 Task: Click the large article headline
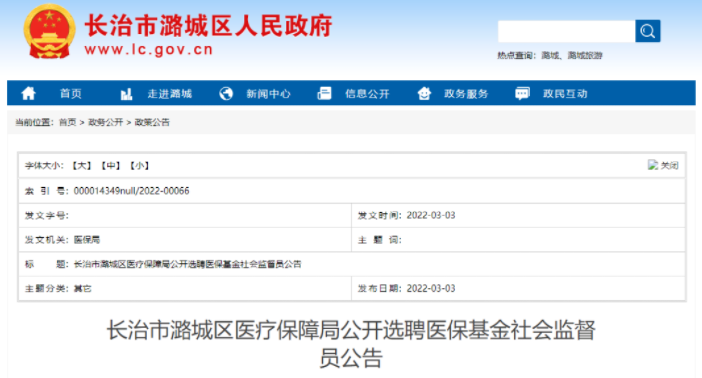(x=351, y=344)
